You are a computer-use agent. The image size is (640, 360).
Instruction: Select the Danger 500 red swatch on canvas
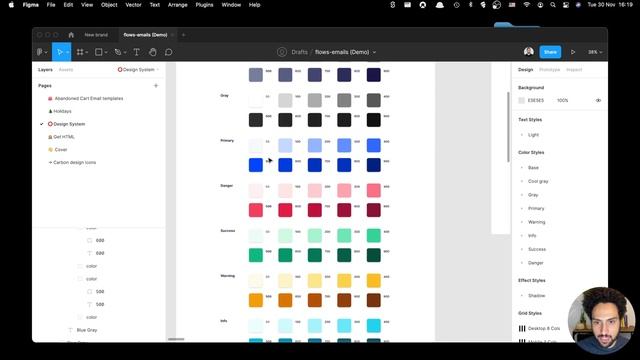(256, 210)
